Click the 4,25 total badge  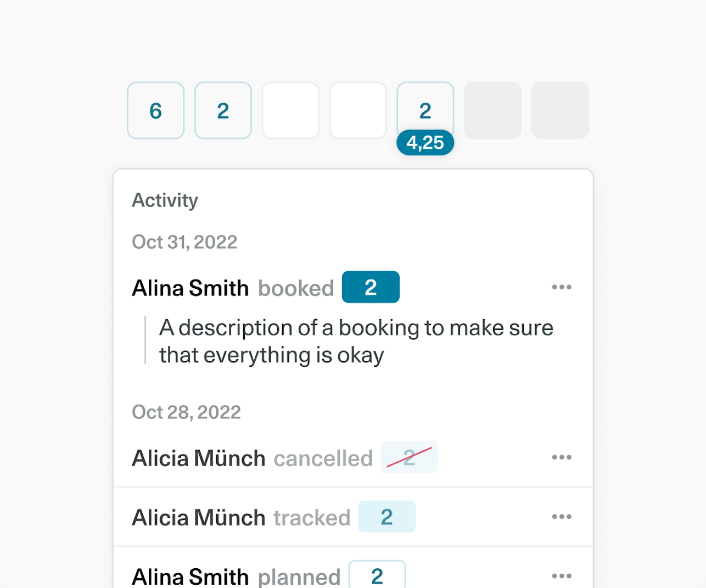[x=425, y=143]
